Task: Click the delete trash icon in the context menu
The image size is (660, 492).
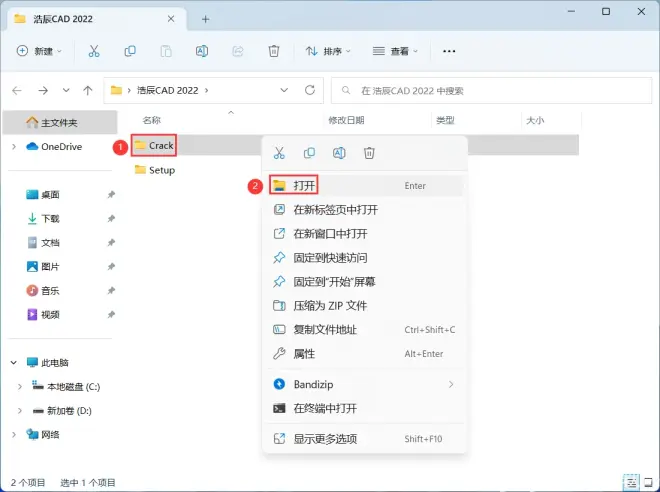Action: tap(369, 153)
